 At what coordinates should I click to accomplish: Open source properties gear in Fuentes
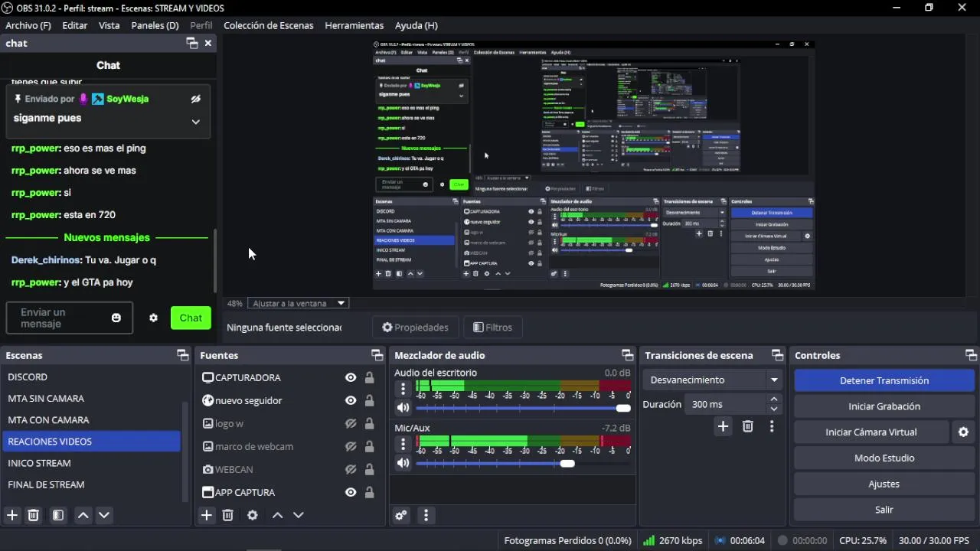(253, 515)
